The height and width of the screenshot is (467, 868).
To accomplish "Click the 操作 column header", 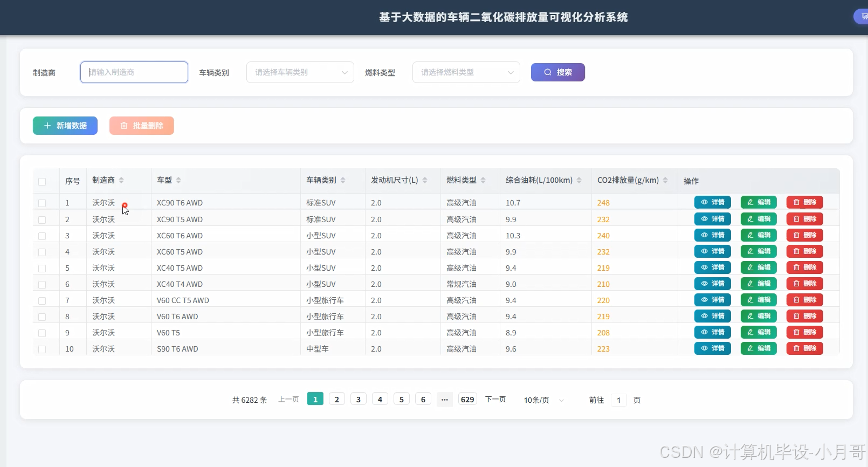I will point(691,181).
